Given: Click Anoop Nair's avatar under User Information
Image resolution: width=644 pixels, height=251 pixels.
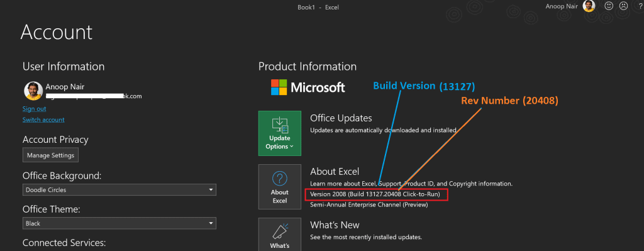Looking at the screenshot, I should coord(33,91).
